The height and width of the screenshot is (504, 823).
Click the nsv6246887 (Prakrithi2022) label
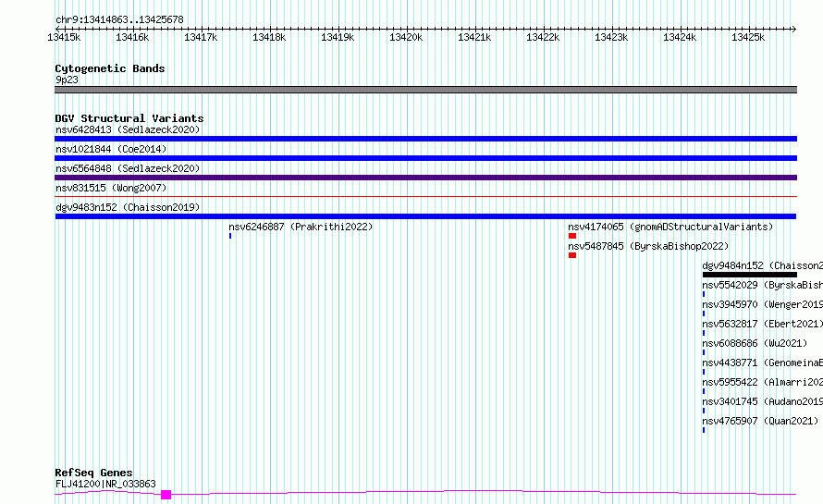pos(301,227)
